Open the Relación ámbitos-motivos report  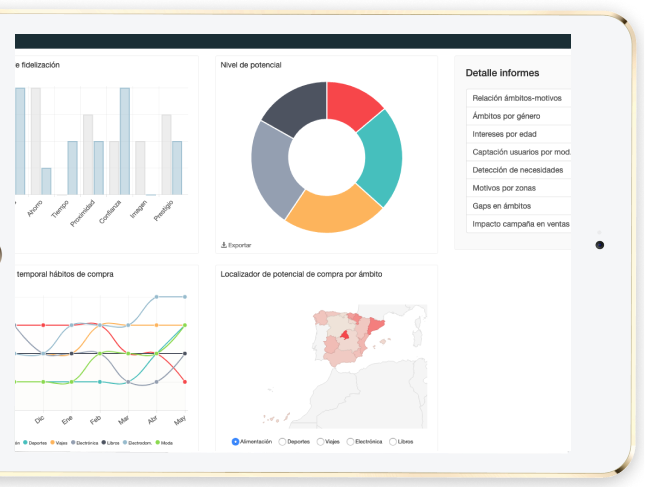pos(517,98)
